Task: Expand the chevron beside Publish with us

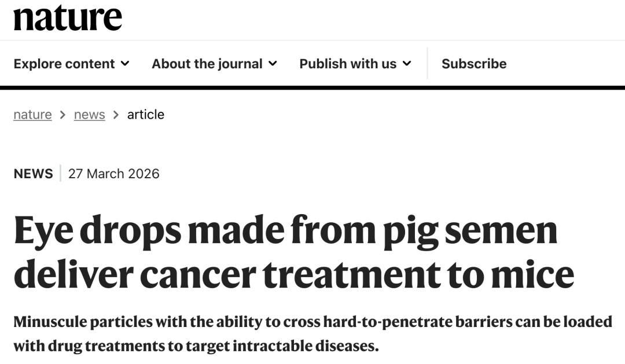Action: [x=407, y=64]
